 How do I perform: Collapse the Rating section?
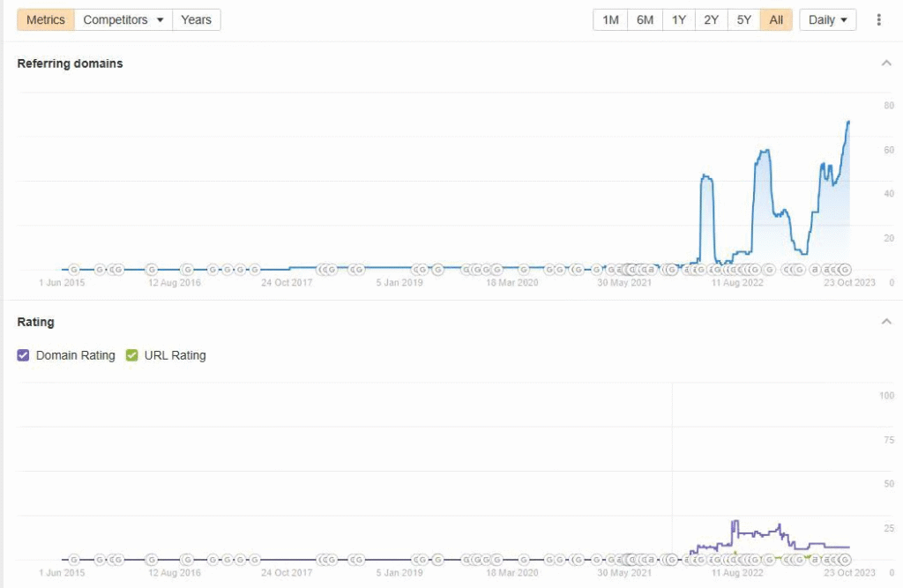(885, 322)
